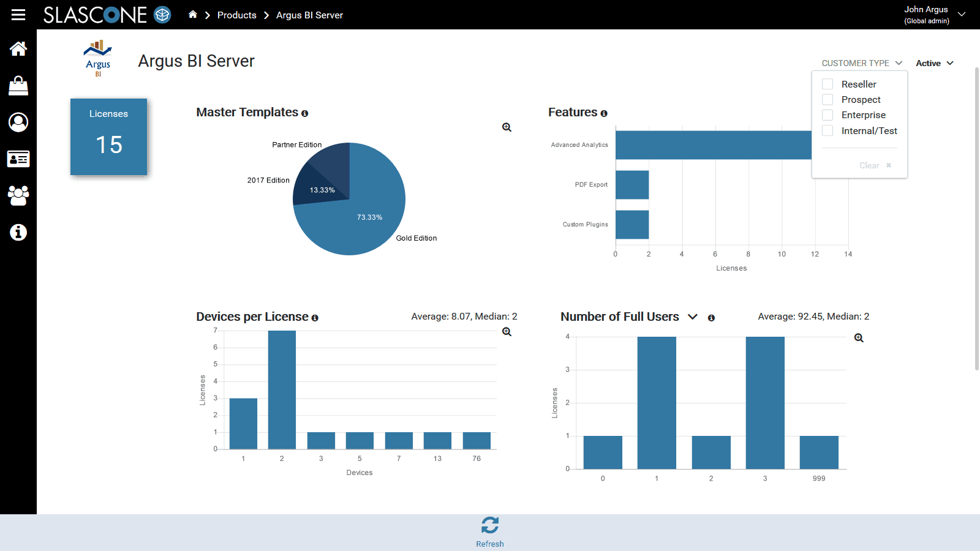Click the bar for 76 devices
This screenshot has width=980, height=551.
(x=477, y=441)
